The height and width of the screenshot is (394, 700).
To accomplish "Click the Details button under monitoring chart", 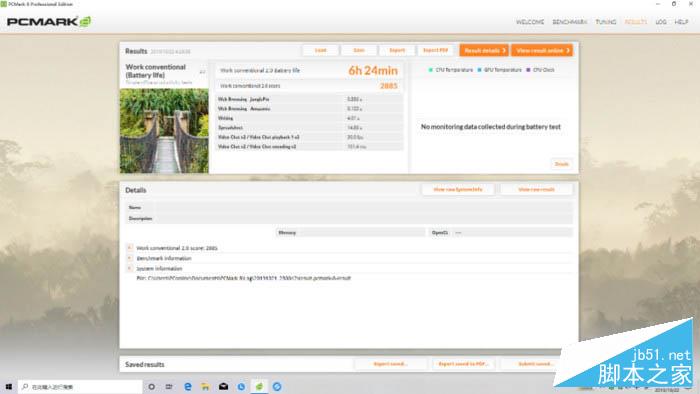I will click(x=562, y=164).
